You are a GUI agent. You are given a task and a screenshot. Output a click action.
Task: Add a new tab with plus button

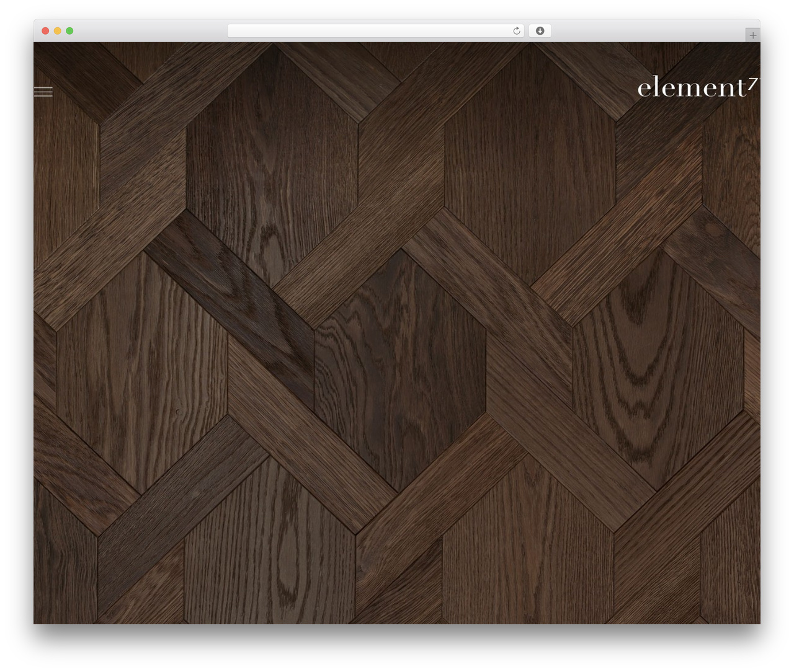coord(752,35)
